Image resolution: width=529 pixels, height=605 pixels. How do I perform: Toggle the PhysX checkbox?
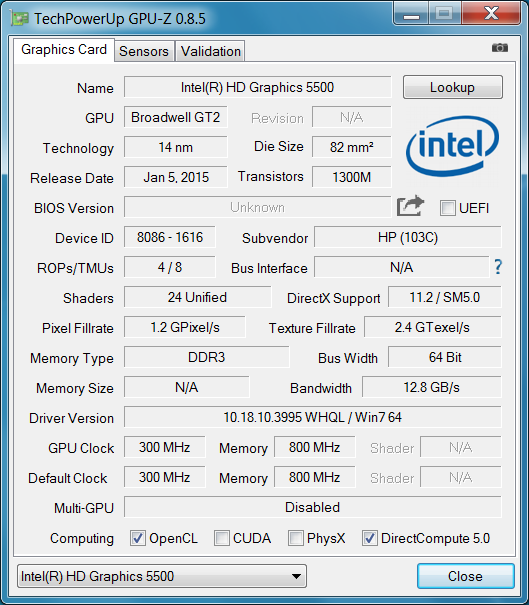click(x=296, y=538)
